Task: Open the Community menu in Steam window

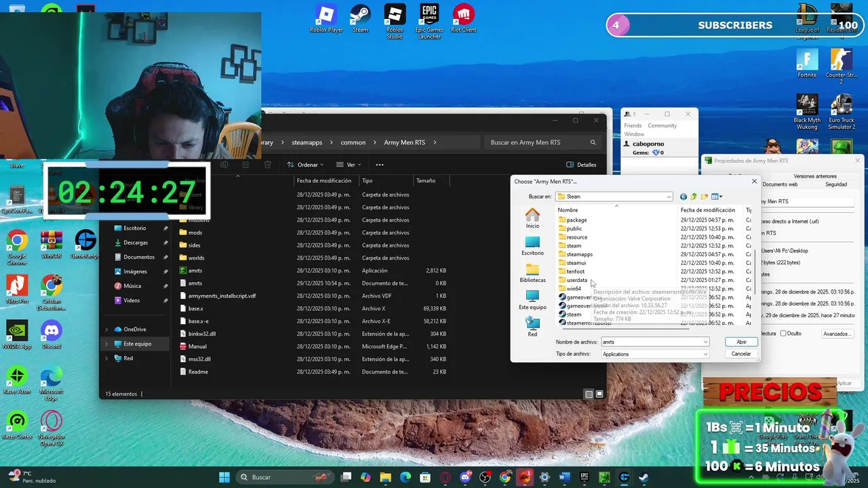Action: point(662,125)
